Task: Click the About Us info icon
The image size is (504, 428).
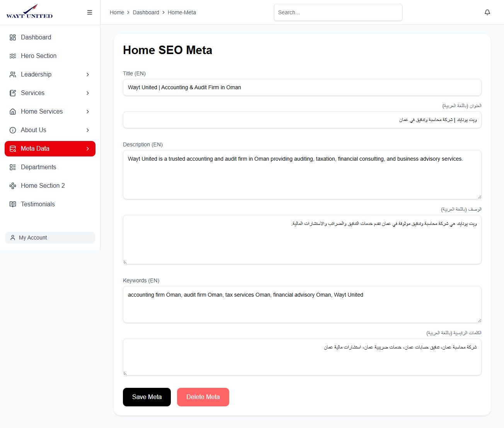Action: pyautogui.click(x=13, y=130)
